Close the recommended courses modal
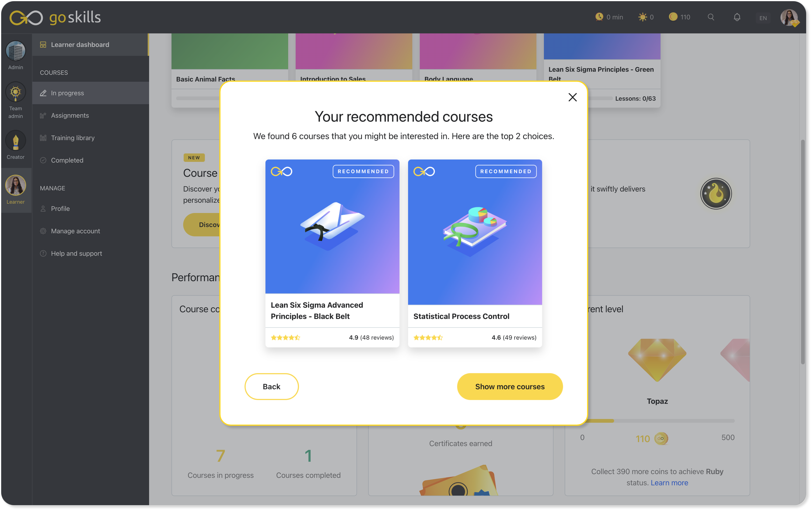 [573, 97]
